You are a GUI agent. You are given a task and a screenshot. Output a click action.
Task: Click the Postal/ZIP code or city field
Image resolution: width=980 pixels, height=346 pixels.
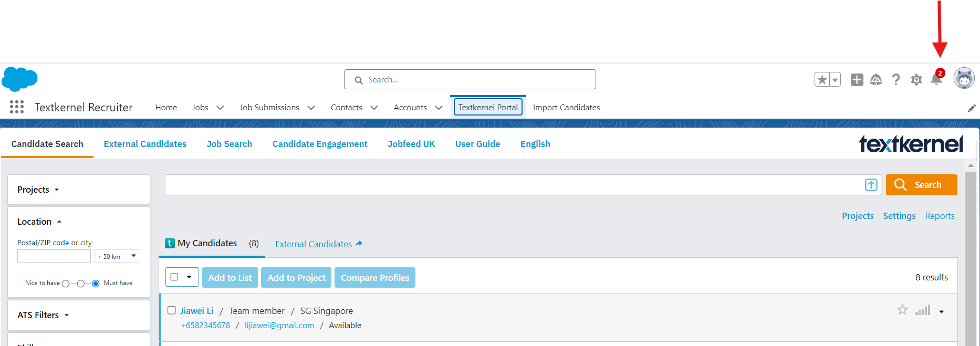pyautogui.click(x=54, y=256)
